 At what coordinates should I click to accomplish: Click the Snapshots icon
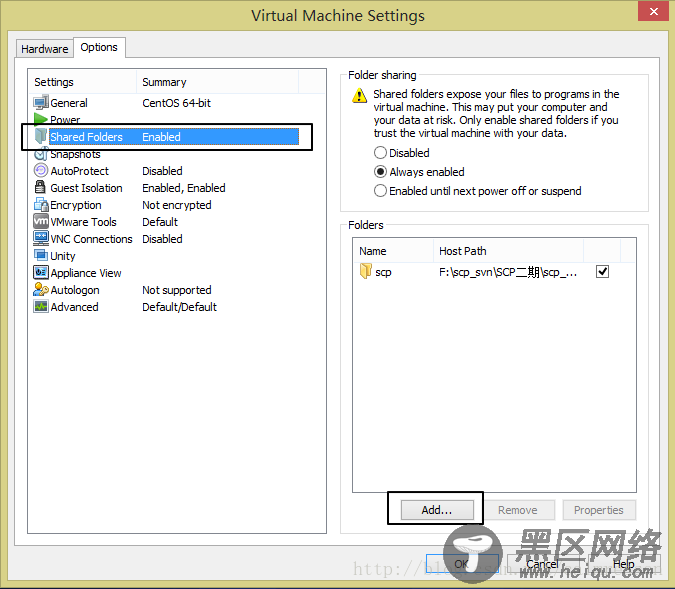point(40,154)
